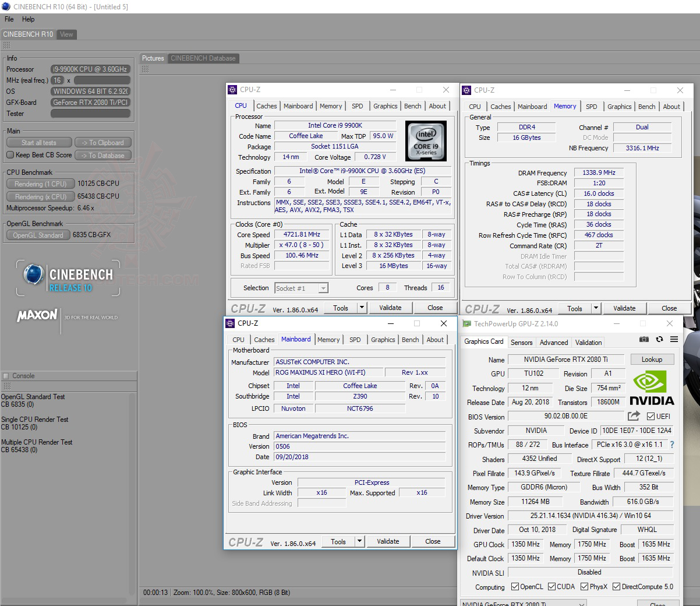700x606 pixels.
Task: Click the Bus Interface question mark icon
Action: click(x=672, y=445)
